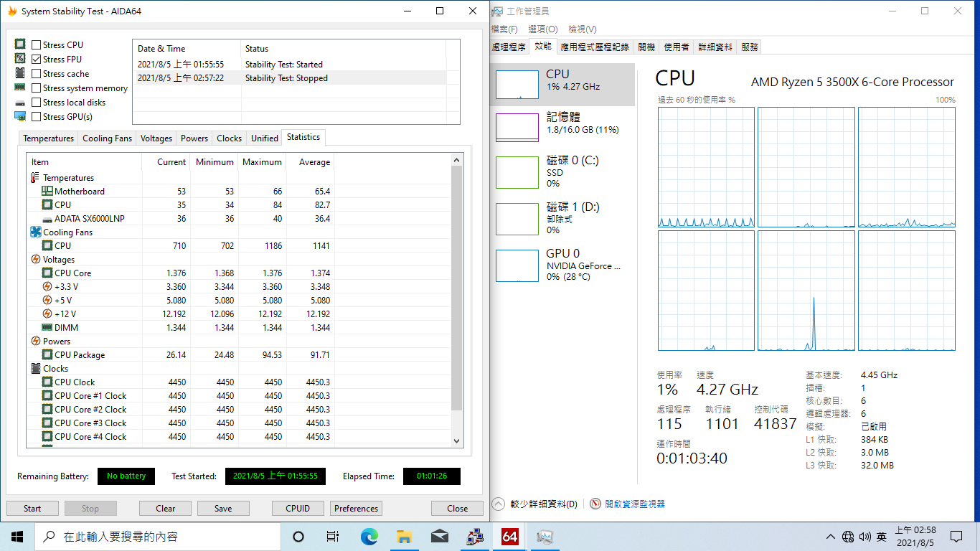Enable the Stress GPU(s) checkbox
The image size is (980, 551).
tap(37, 116)
